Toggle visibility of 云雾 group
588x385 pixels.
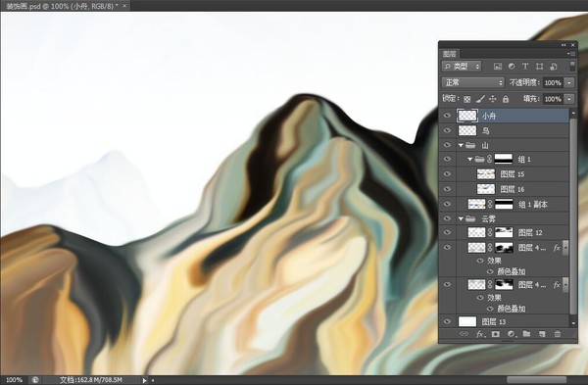447,218
